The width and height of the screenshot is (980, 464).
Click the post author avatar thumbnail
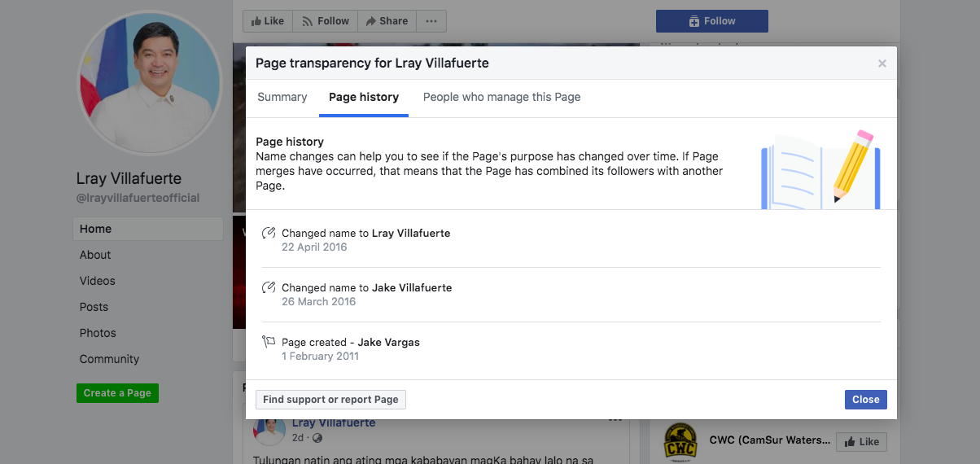[269, 431]
